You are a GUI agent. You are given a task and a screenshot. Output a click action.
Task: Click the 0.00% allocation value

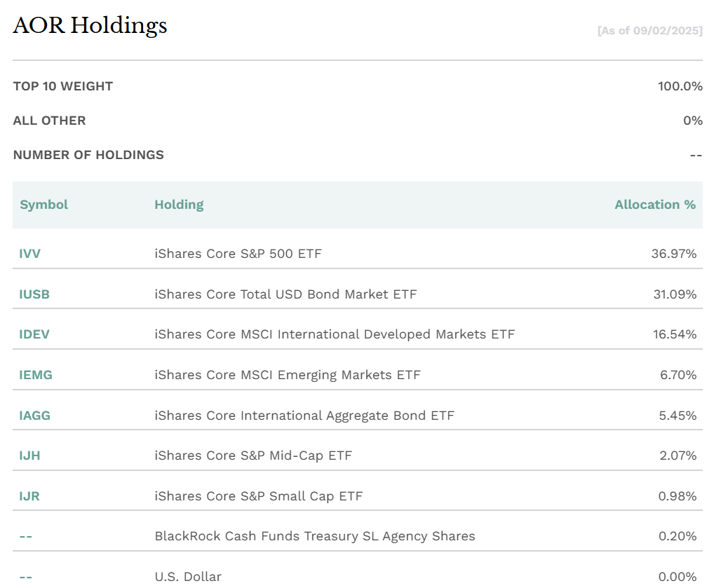pyautogui.click(x=678, y=577)
